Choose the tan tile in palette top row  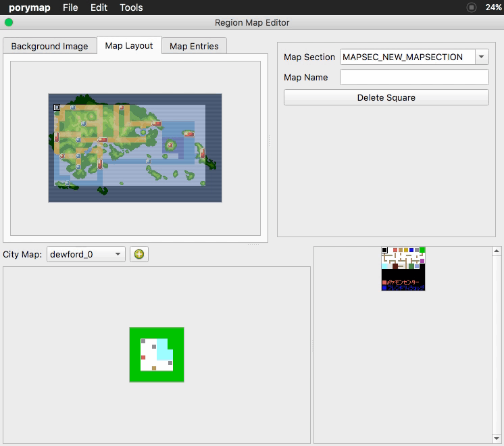[x=401, y=250]
